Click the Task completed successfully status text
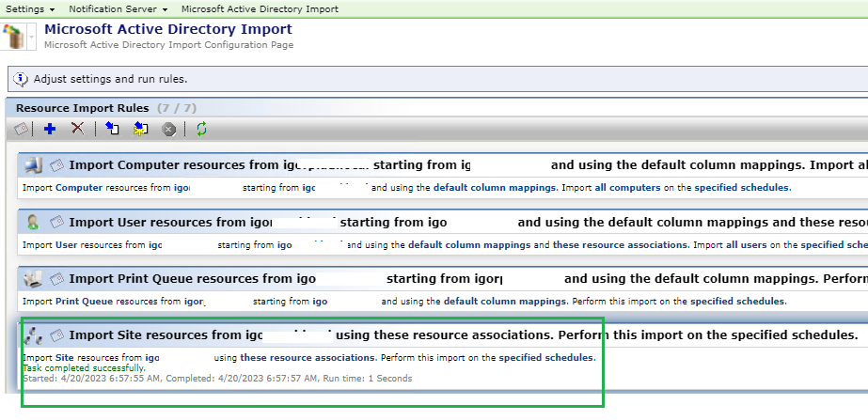The image size is (868, 420). click(x=84, y=368)
